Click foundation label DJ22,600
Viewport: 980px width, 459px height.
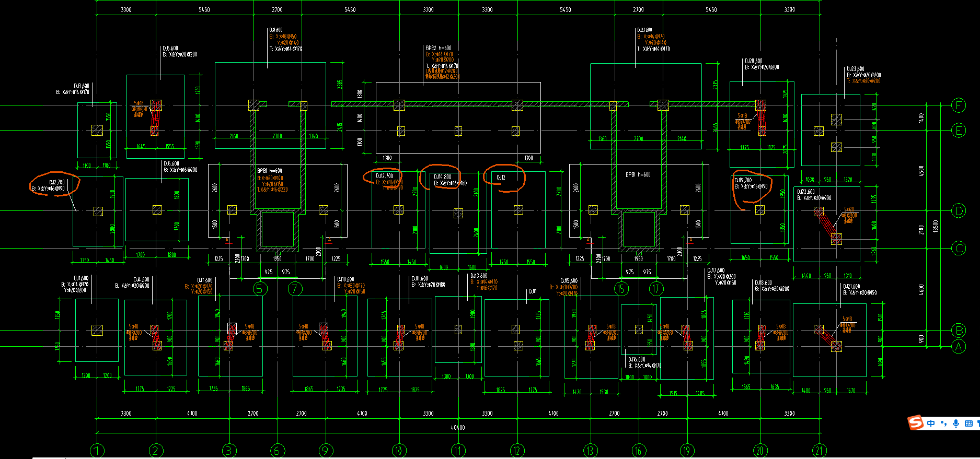pyautogui.click(x=806, y=192)
